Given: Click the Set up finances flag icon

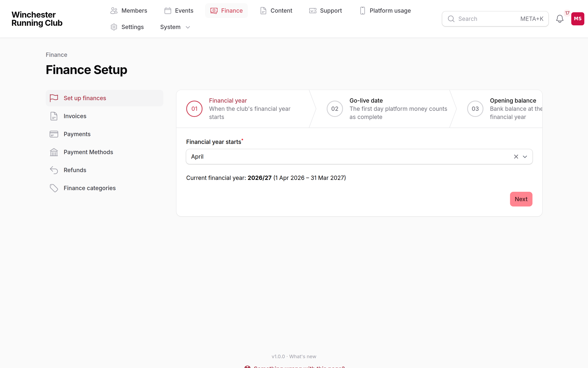Looking at the screenshot, I should (54, 98).
